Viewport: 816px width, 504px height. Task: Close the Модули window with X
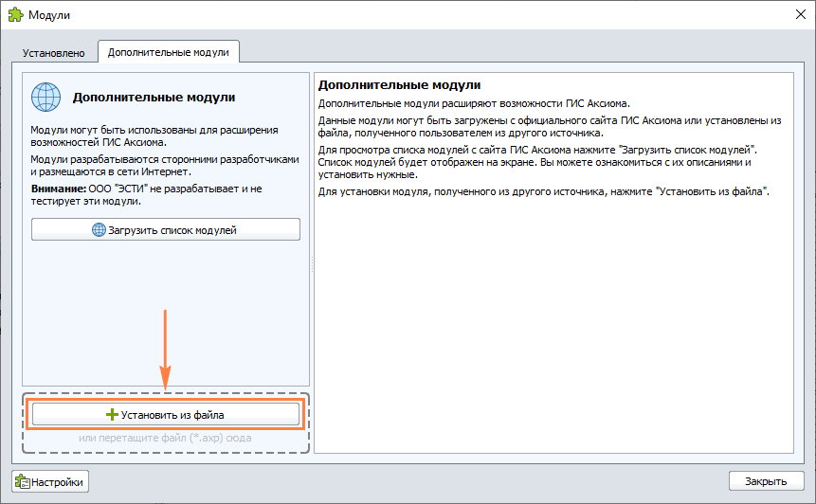(793, 16)
